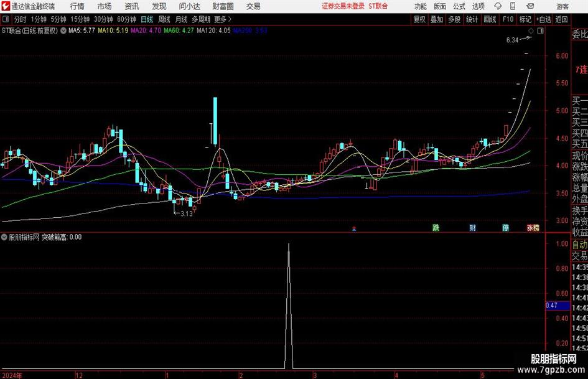Open settings circle beside 股朋指标网 indicator
Viewport: 588px width, 379px height.
click(x=4, y=237)
